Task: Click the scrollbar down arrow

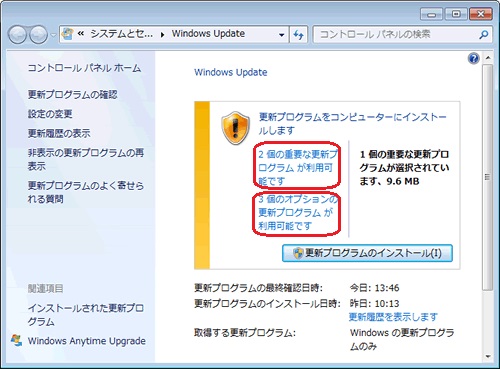Action: tap(488, 356)
